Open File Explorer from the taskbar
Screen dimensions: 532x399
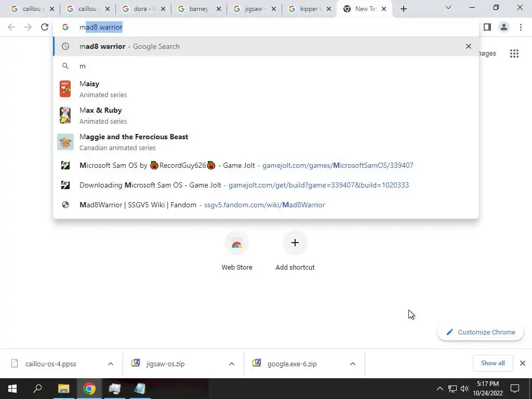tap(63, 389)
